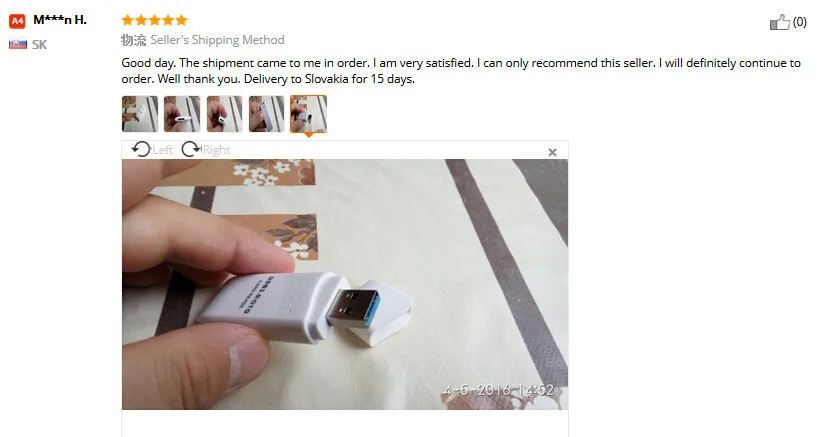The image size is (821, 437).
Task: Click reviewer name M***n H.
Action: [x=60, y=20]
